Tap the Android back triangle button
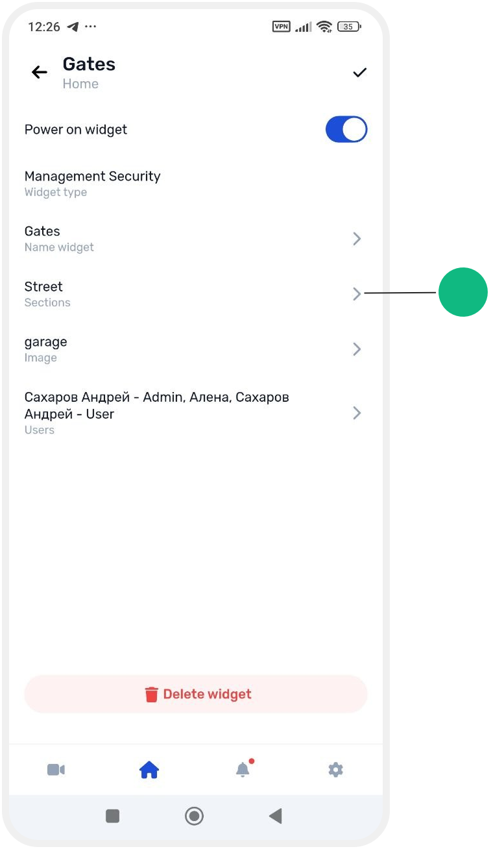The width and height of the screenshot is (504, 849). 276,816
